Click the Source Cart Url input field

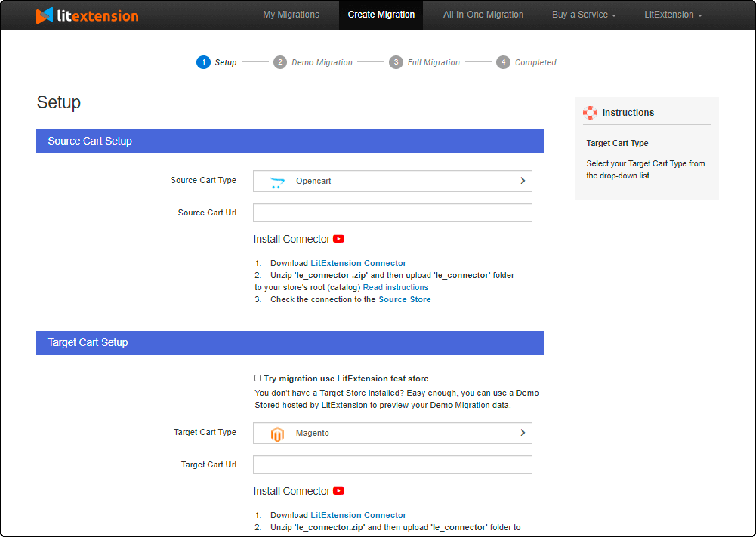(393, 212)
